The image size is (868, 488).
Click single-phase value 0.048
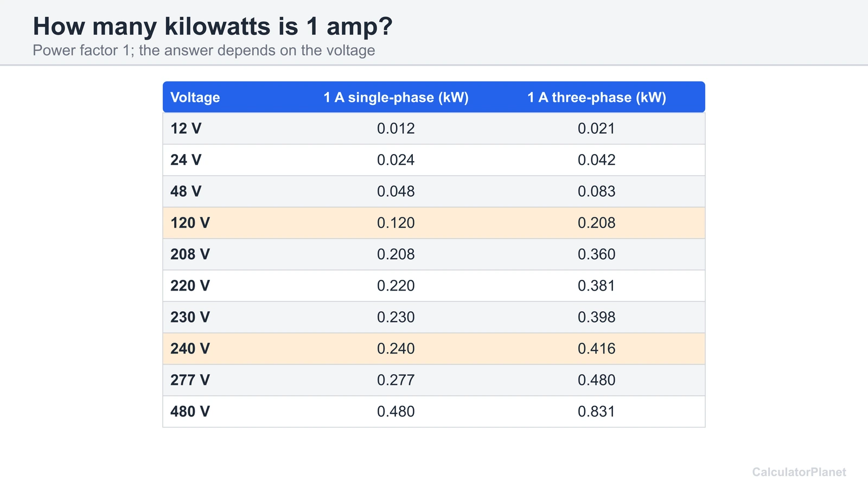396,191
